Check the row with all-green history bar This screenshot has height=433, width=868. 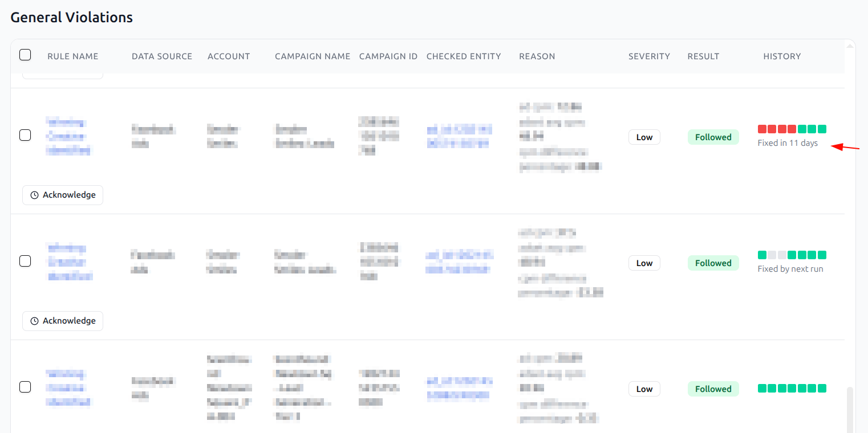[x=25, y=387]
